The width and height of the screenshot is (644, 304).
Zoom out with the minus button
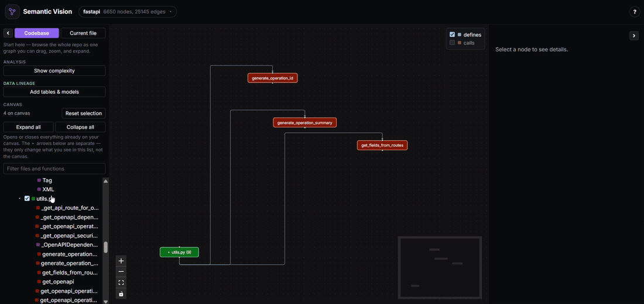pos(121,272)
